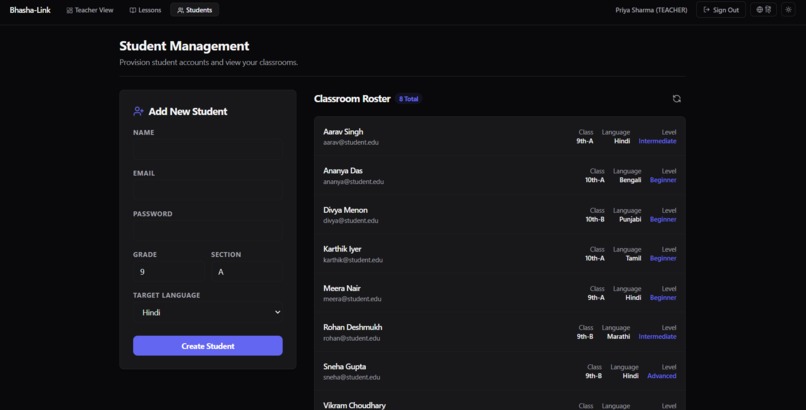Viewport: 806px width, 410px height.
Task: Open the Teacher View tab
Action: click(x=90, y=10)
